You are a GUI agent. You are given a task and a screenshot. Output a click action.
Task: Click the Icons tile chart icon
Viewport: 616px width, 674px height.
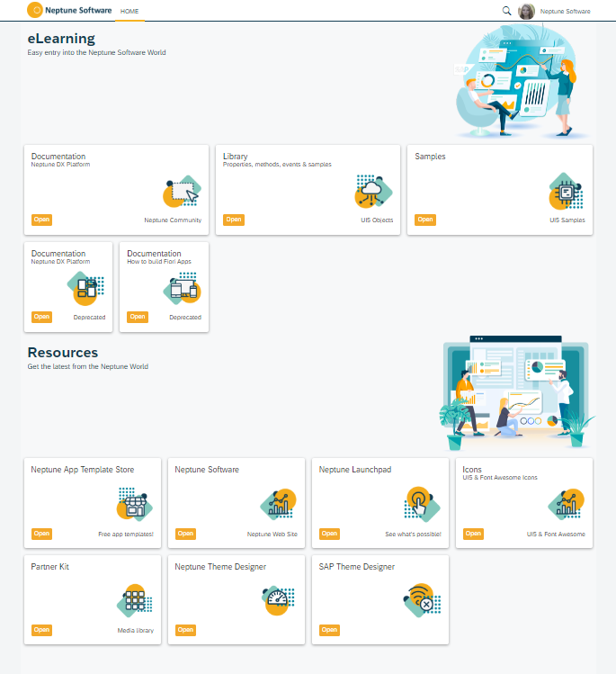pos(567,504)
